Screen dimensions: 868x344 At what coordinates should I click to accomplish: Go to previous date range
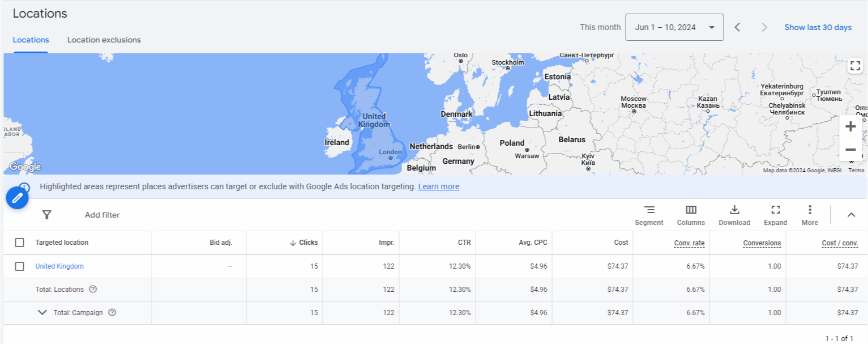click(737, 27)
